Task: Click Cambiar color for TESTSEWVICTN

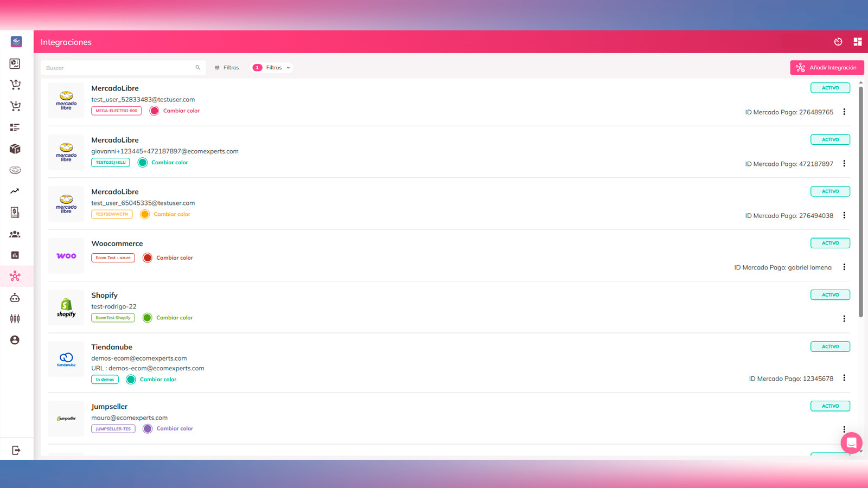Action: coord(172,214)
